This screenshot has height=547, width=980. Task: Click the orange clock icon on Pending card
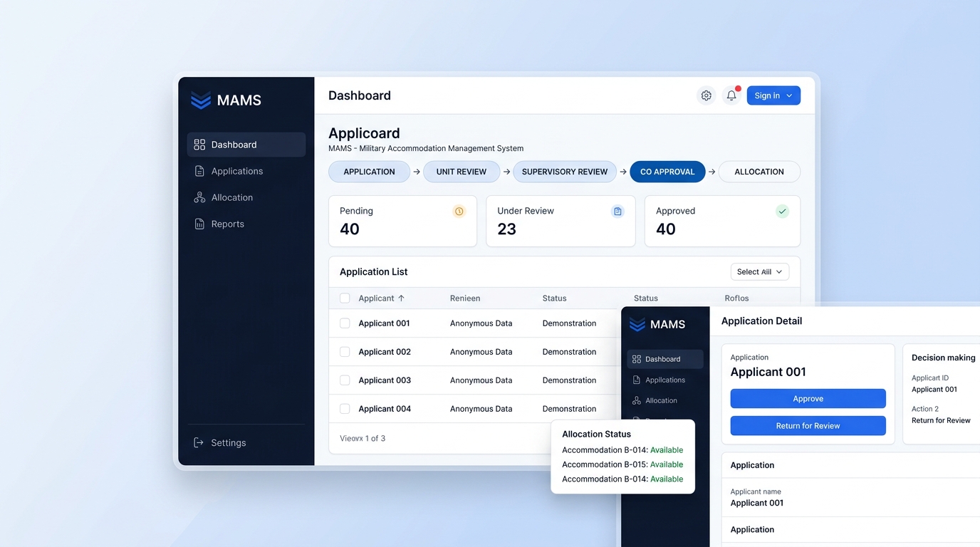[459, 212]
